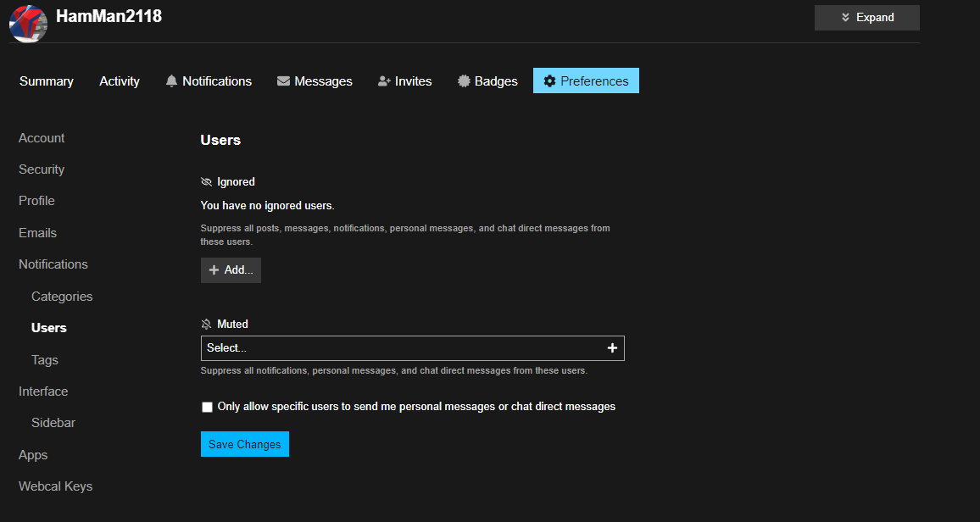Switch to the Summary tab
The width and height of the screenshot is (980, 522).
[x=47, y=81]
